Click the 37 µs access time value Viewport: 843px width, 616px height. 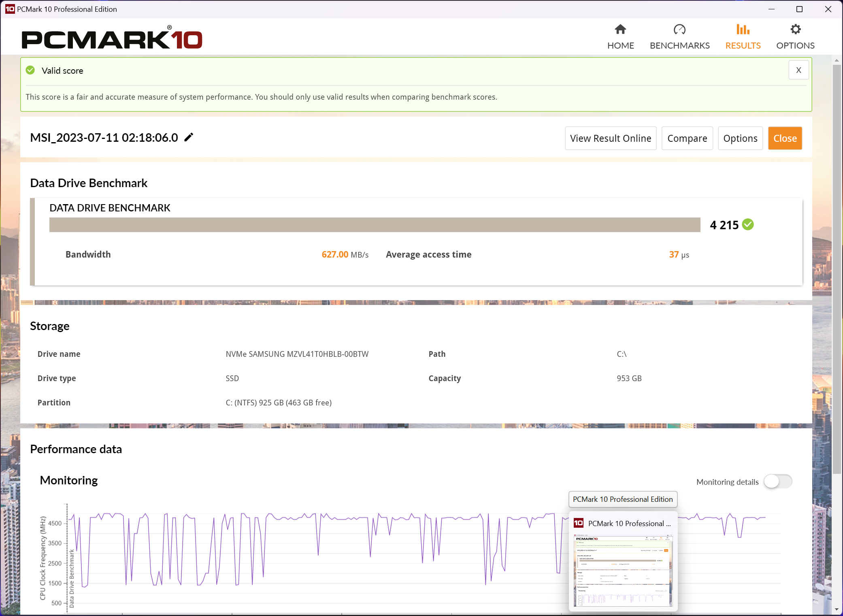tap(679, 254)
